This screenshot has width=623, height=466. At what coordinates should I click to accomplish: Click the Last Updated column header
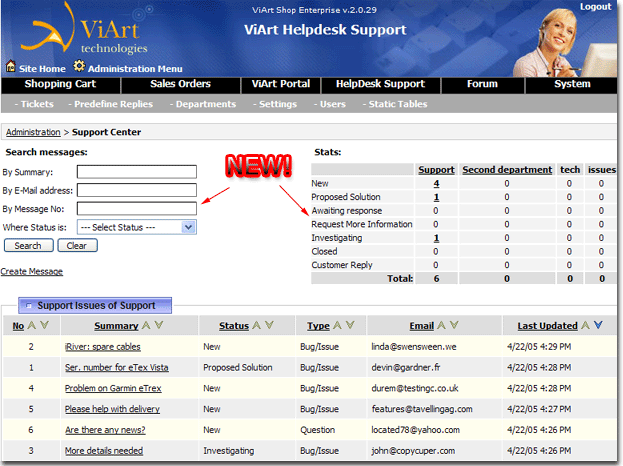click(x=547, y=326)
